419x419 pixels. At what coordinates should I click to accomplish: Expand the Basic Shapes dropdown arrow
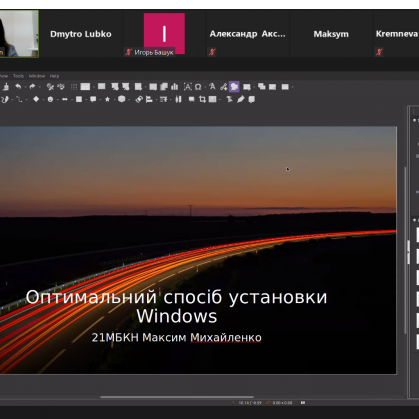[43, 99]
